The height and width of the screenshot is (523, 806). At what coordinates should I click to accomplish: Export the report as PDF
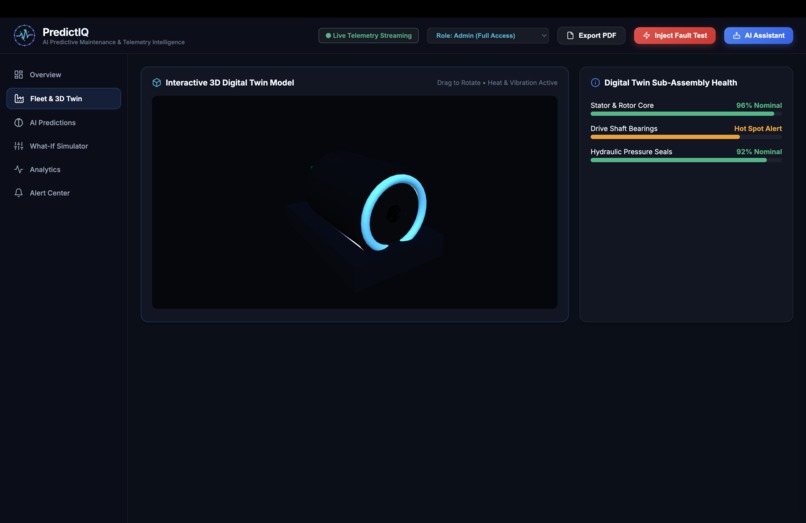click(x=591, y=35)
